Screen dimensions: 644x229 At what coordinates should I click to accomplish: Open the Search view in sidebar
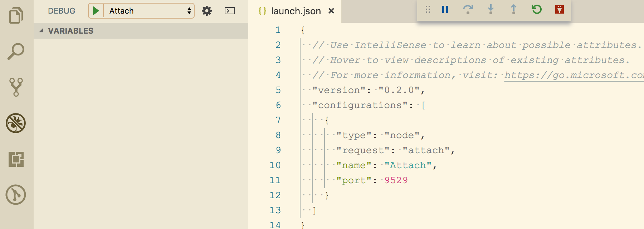(x=16, y=52)
